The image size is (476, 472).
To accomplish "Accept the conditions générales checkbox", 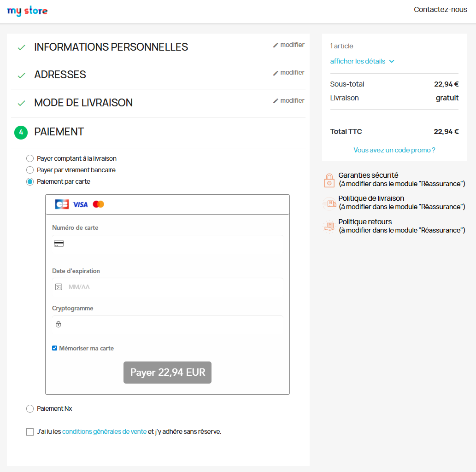I will click(30, 432).
